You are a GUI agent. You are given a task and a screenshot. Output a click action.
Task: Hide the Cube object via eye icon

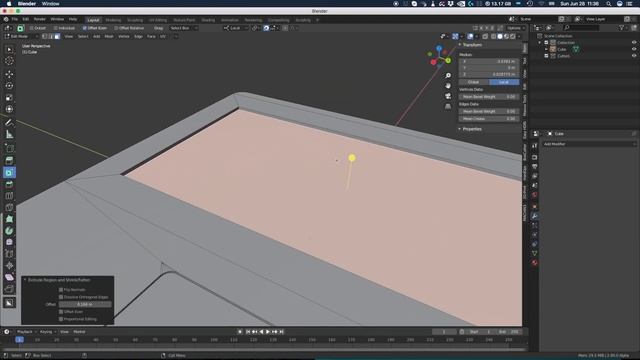coord(634,49)
